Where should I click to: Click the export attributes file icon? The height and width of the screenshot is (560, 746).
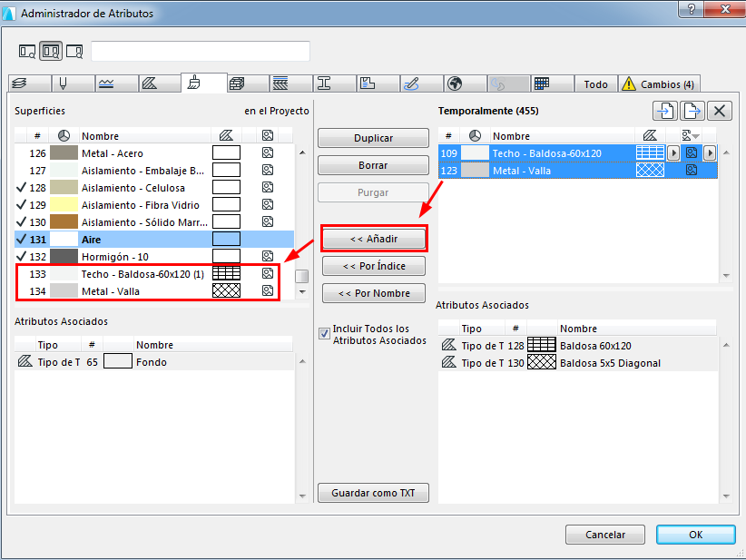pyautogui.click(x=692, y=112)
